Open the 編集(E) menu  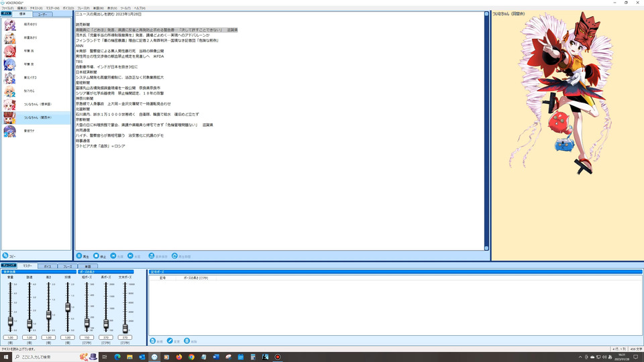pyautogui.click(x=21, y=8)
